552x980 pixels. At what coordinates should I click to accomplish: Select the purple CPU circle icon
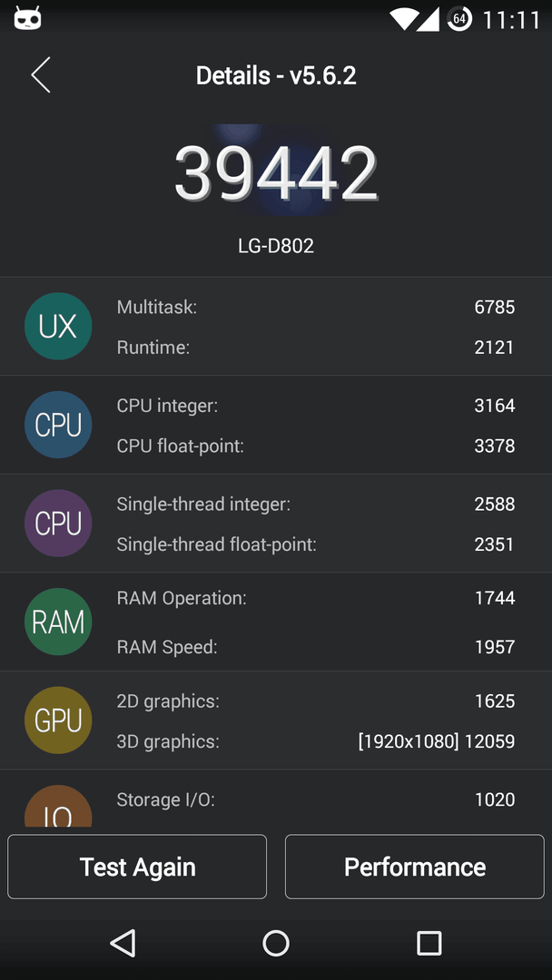[x=58, y=524]
